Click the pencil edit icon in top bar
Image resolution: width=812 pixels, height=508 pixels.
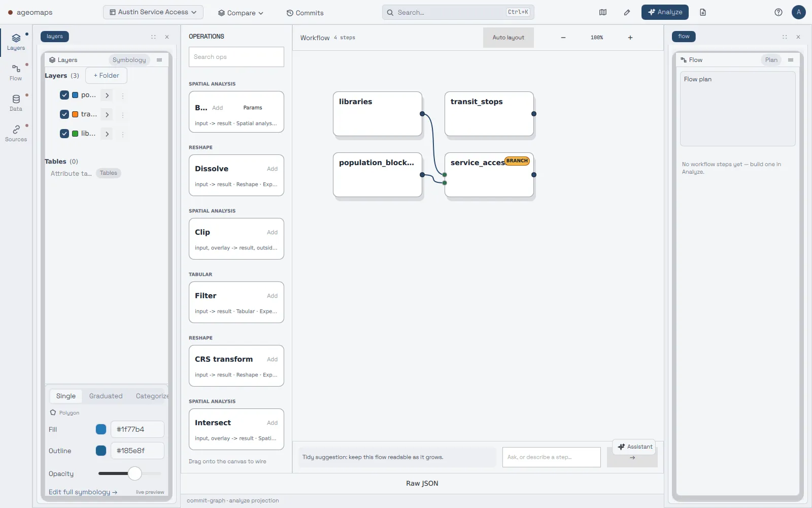[x=627, y=12]
